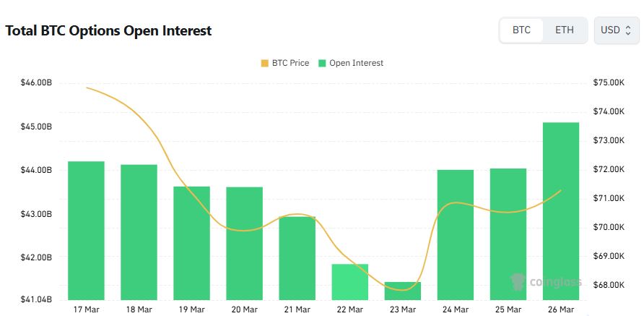The image size is (644, 316).
Task: Select the 17 Mar open interest bar
Action: [x=86, y=230]
